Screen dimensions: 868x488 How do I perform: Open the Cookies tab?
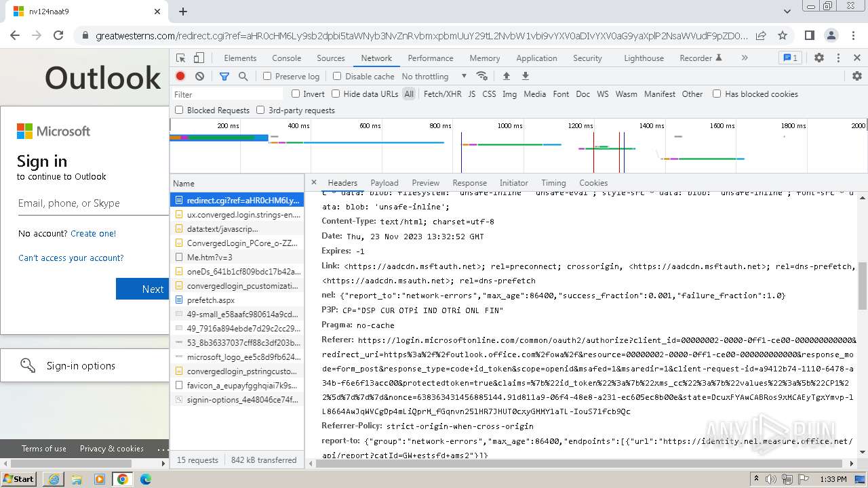tap(593, 183)
